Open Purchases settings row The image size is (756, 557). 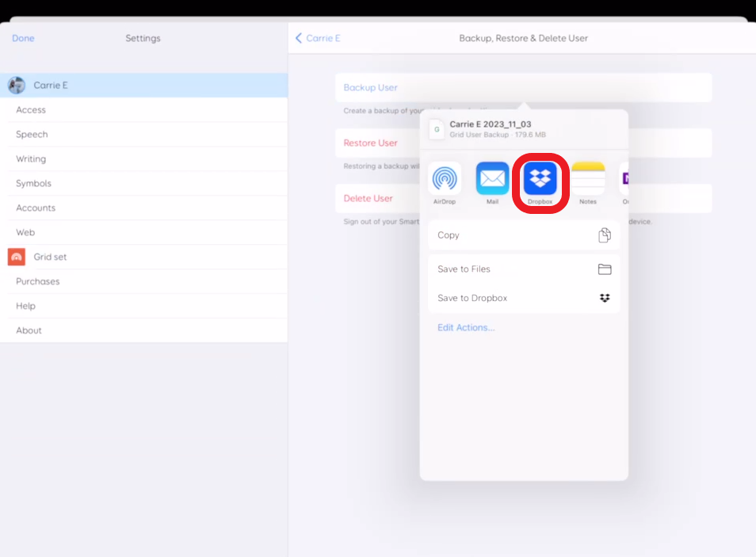(143, 281)
